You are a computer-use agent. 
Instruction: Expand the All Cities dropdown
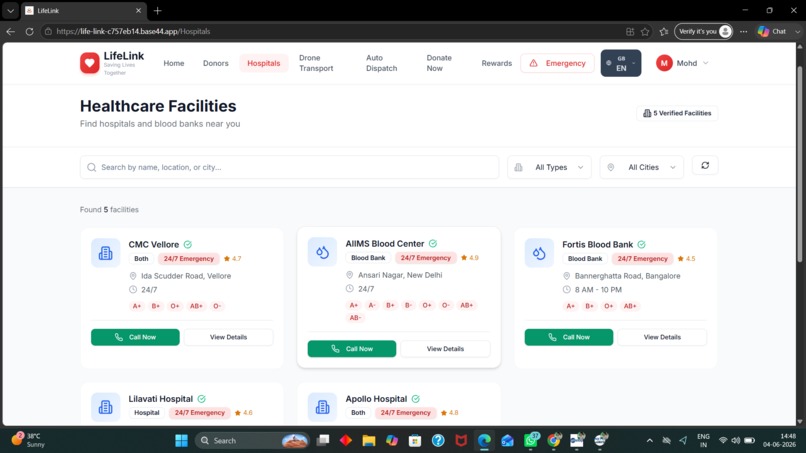[x=642, y=167]
